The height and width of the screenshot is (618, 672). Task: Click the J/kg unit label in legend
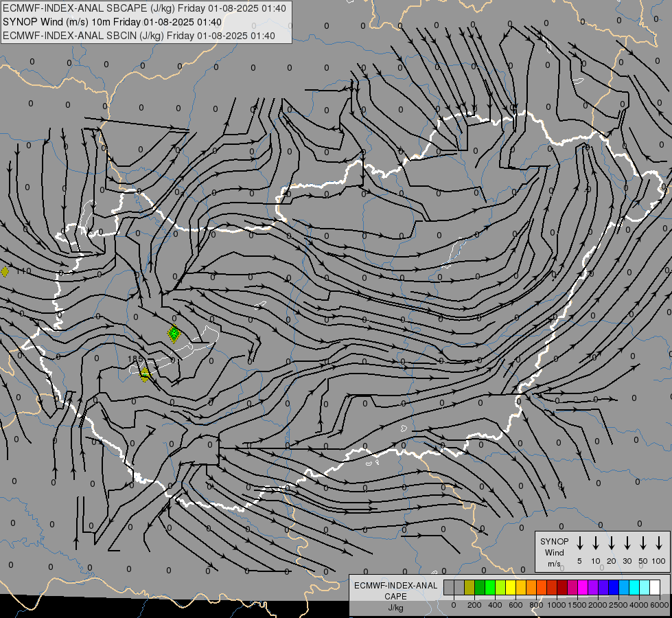395,608
